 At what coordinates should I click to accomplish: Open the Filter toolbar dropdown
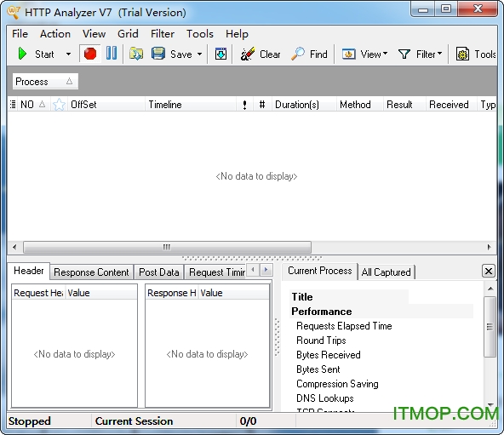click(420, 54)
